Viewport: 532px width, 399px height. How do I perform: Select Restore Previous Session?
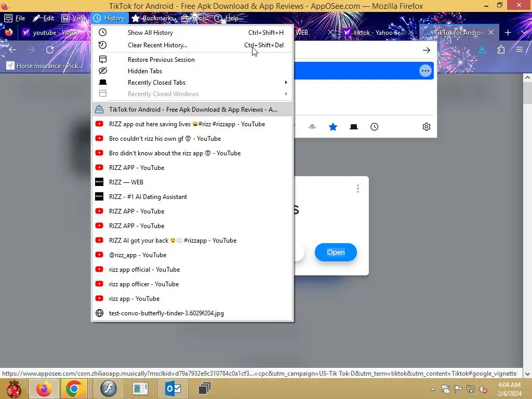192,60
